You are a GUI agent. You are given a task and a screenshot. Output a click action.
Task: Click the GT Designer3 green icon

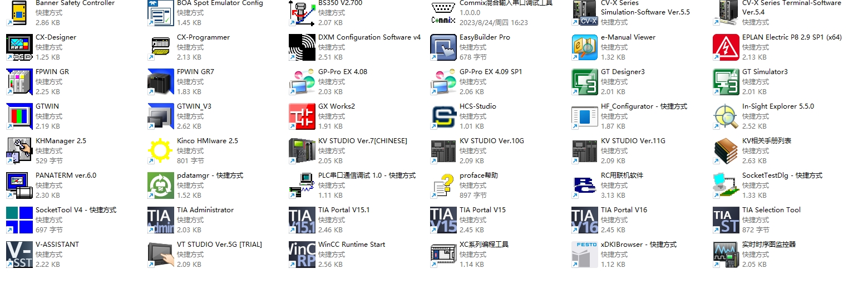(x=584, y=82)
